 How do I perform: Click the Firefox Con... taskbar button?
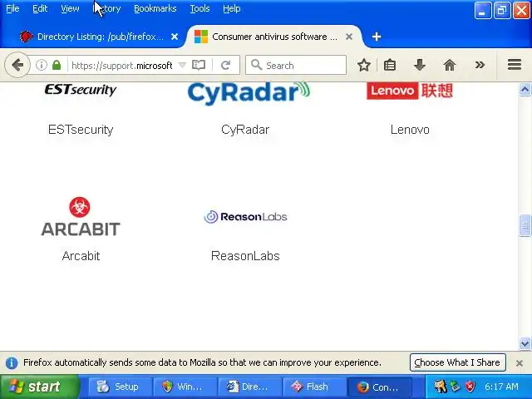coord(379,387)
